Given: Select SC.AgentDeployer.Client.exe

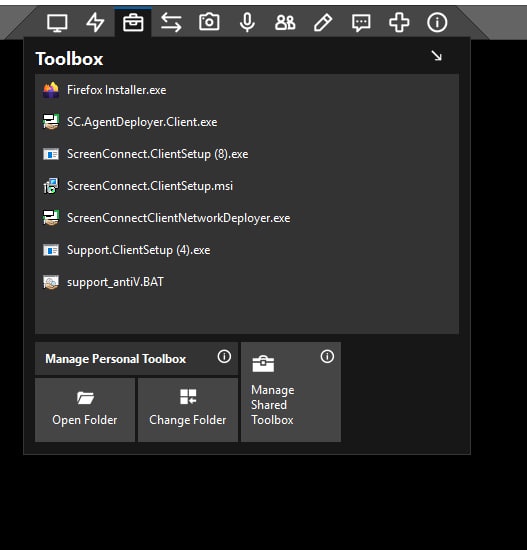Looking at the screenshot, I should point(247,122).
